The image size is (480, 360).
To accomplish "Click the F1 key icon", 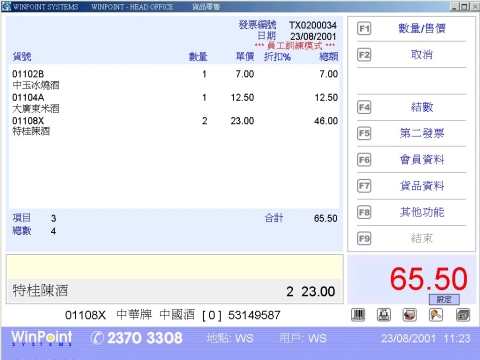I will coord(364,29).
